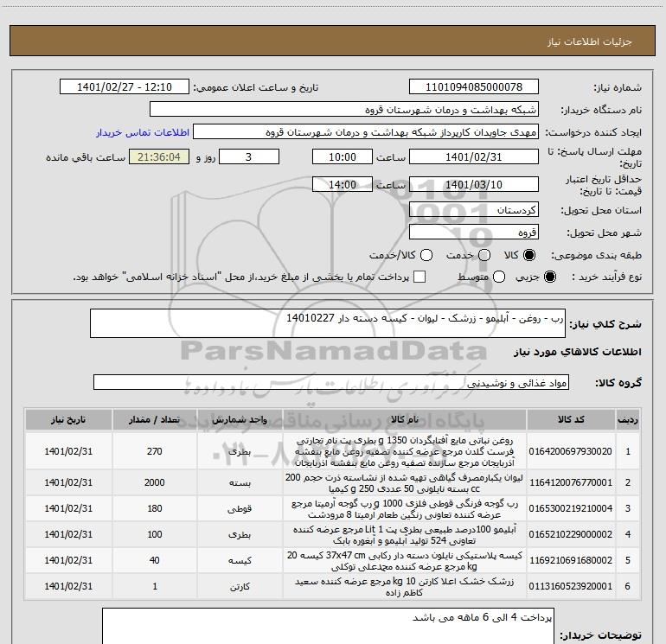Click product code 0113160523920001
The image size is (666, 644).
pyautogui.click(x=571, y=586)
